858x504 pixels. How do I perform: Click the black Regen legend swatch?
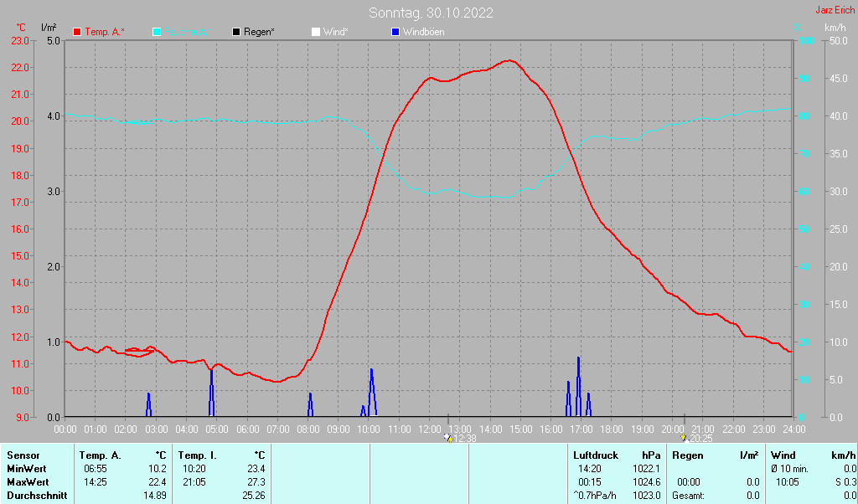point(236,33)
